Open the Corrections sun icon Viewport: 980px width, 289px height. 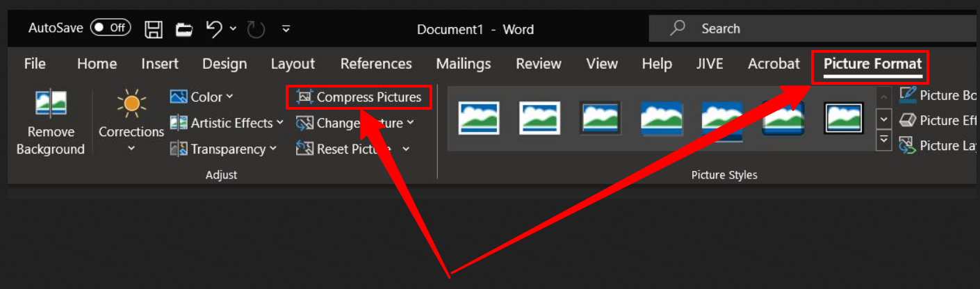tap(131, 104)
